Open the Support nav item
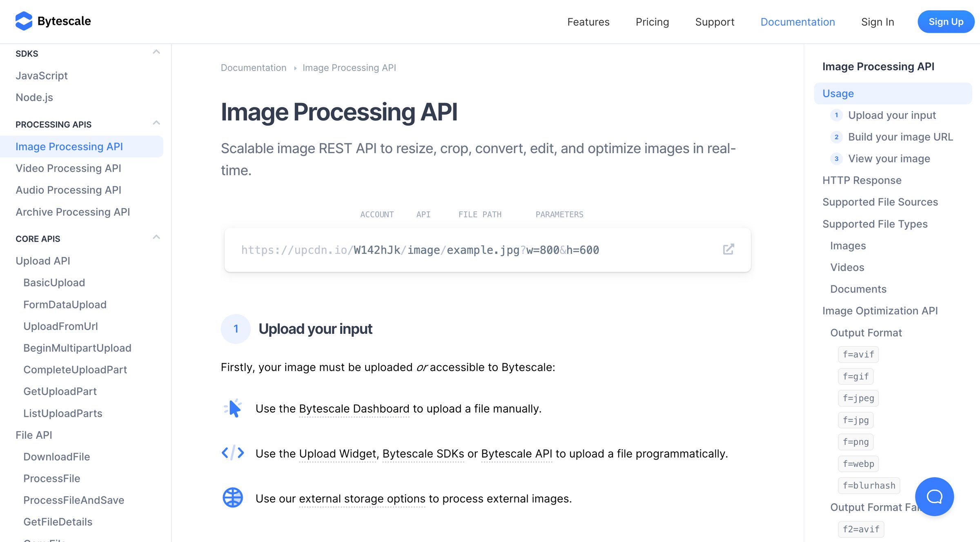 [715, 22]
